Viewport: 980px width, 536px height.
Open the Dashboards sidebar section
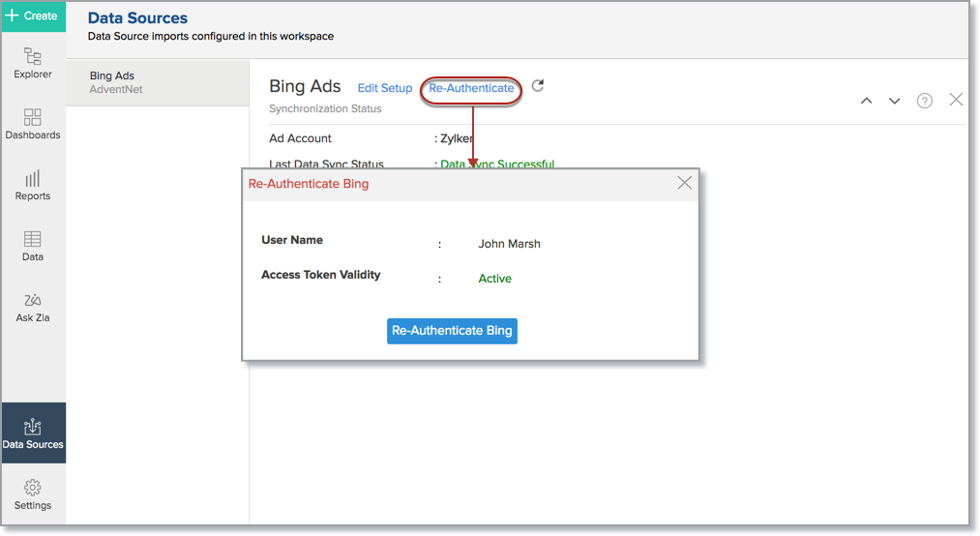click(x=33, y=124)
